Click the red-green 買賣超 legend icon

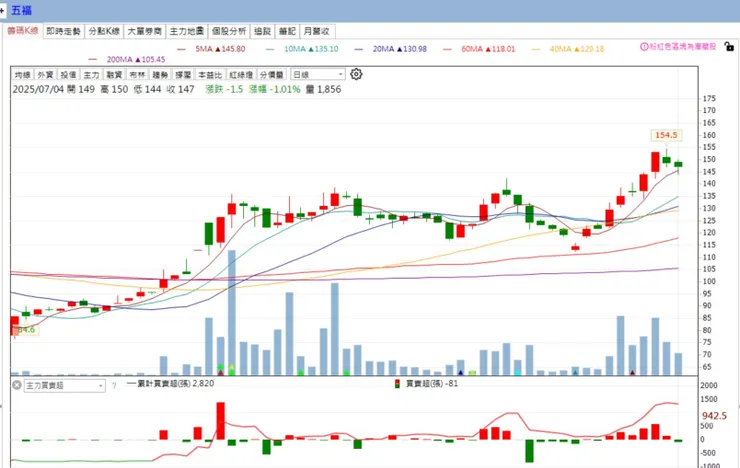pos(397,384)
